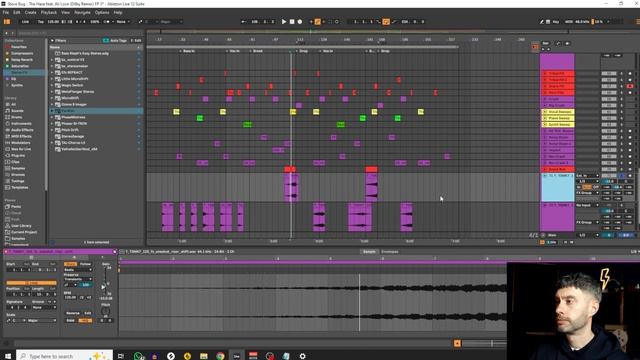Screen dimensions: 640x360
Task: Select the Vocal Sweeps track header
Action: click(559, 111)
